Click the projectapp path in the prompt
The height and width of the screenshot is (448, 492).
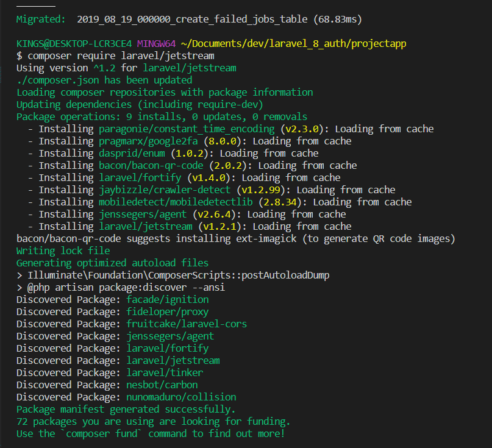(379, 44)
